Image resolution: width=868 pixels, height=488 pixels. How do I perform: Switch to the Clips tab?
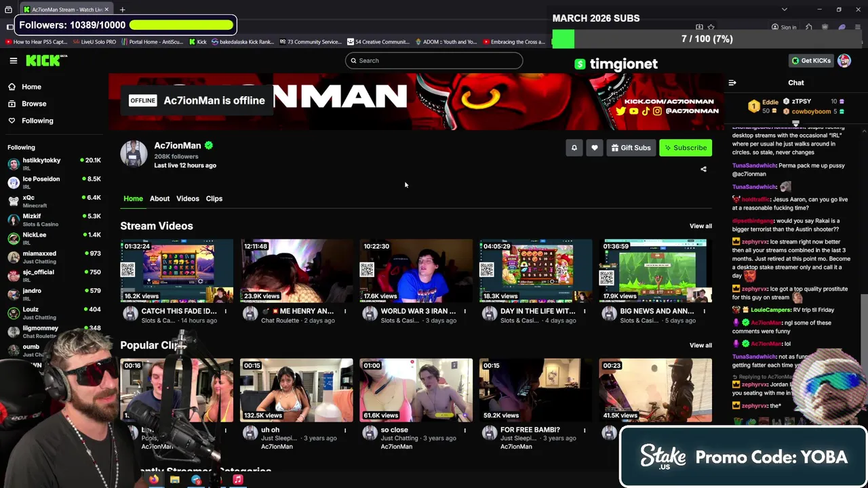pyautogui.click(x=214, y=199)
